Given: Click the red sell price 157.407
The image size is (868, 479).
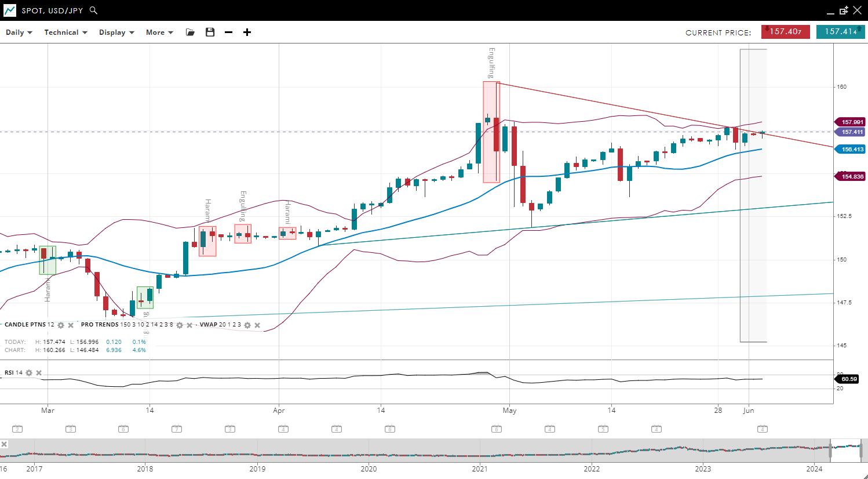Looking at the screenshot, I should (x=785, y=32).
